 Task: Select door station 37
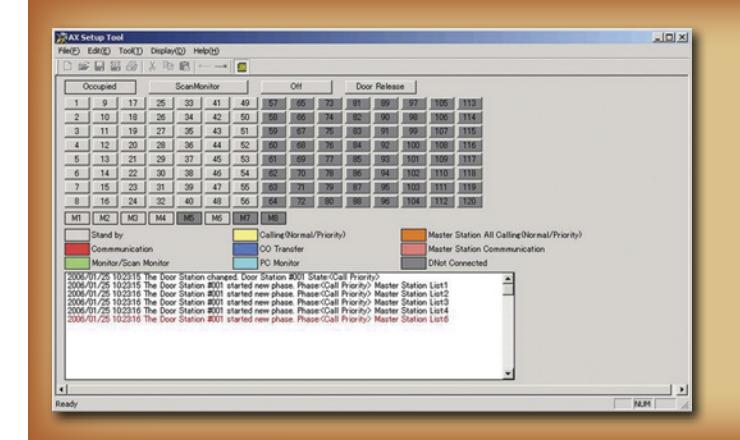click(189, 159)
